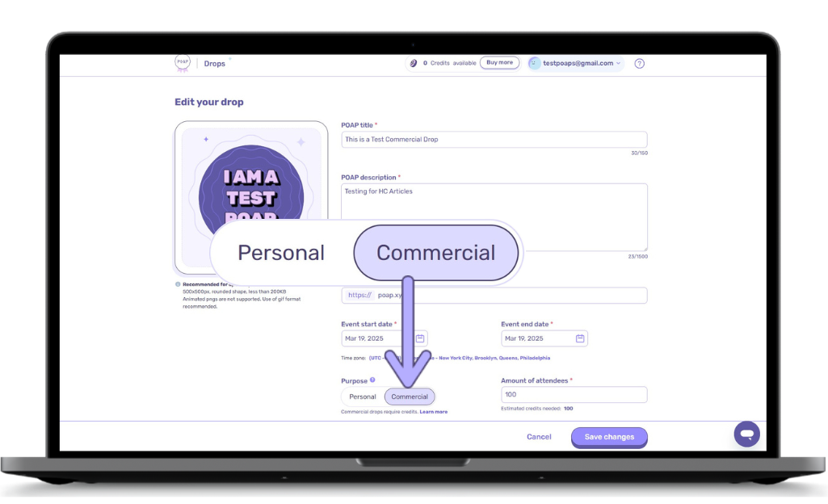Screen dimensions: 828x504
Task: Click the Save changes button
Action: 609,437
